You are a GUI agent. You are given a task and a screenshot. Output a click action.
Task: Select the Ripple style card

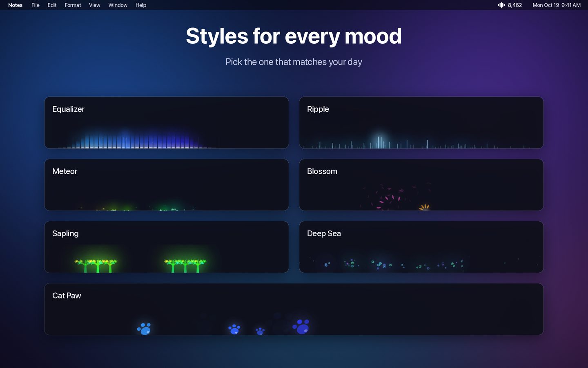(421, 123)
